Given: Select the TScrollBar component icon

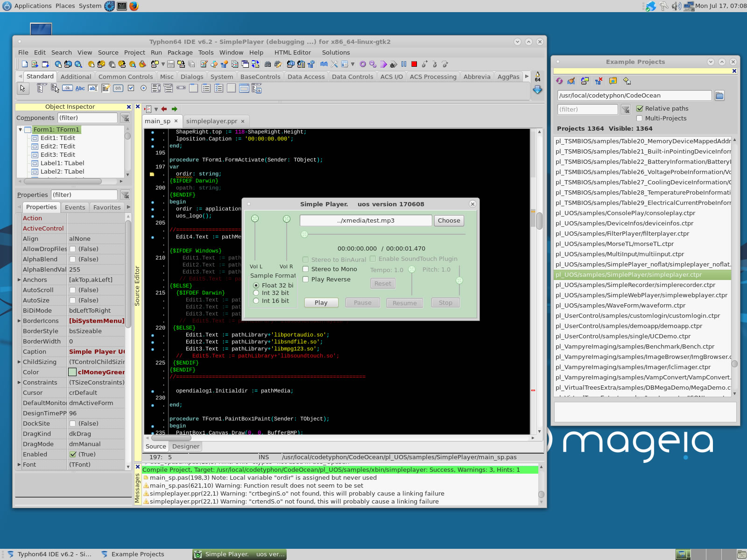Looking at the screenshot, I should pos(181,88).
